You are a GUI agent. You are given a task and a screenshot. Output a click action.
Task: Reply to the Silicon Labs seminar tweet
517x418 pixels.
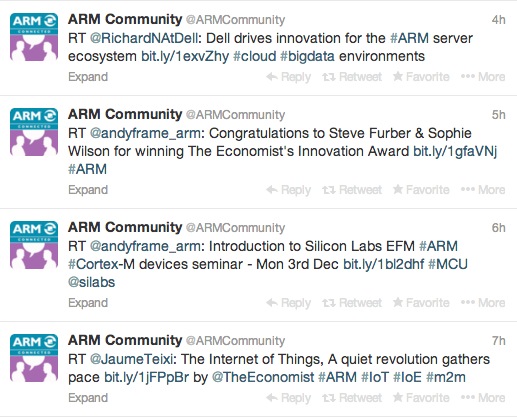pos(289,303)
